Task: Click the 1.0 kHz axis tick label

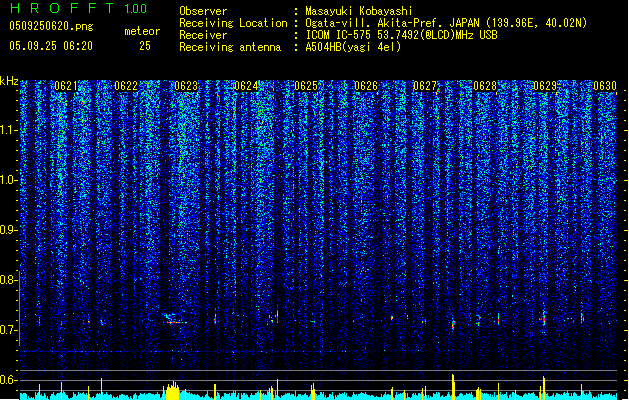Action: point(8,180)
